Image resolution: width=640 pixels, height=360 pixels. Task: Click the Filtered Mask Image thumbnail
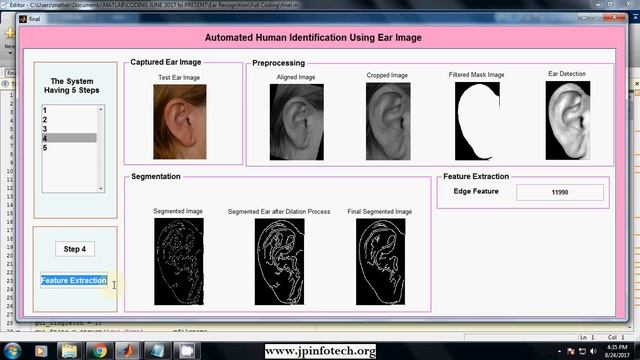click(x=477, y=121)
